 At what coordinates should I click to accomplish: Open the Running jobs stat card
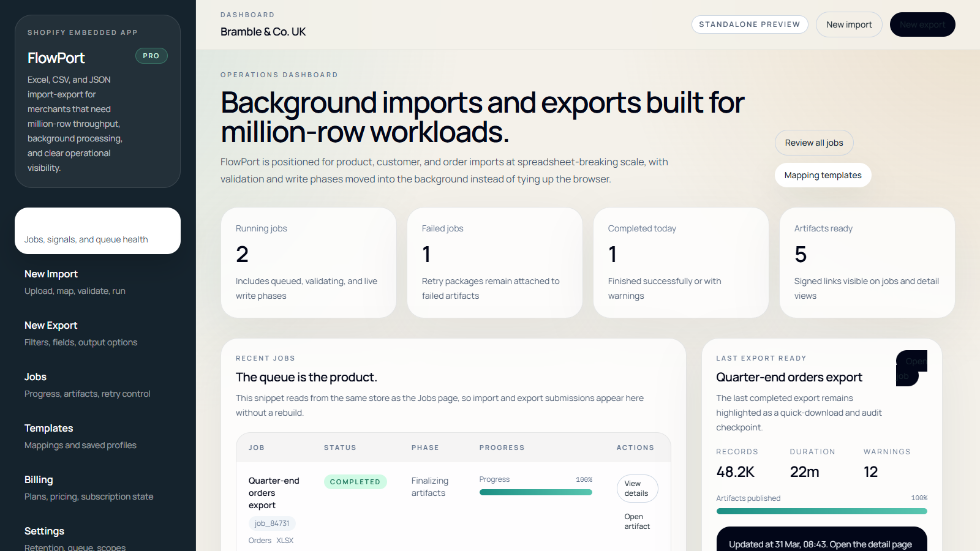point(309,263)
